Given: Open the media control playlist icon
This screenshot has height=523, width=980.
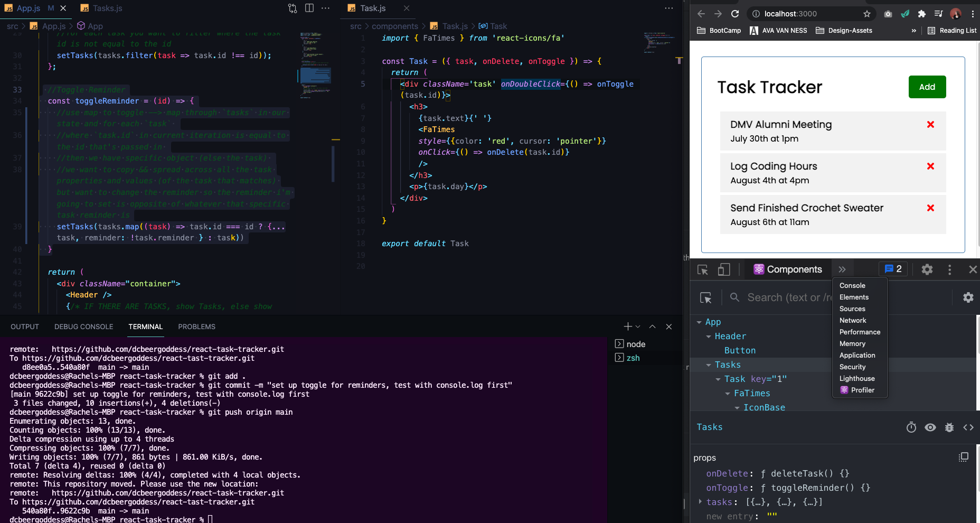Looking at the screenshot, I should 938,14.
